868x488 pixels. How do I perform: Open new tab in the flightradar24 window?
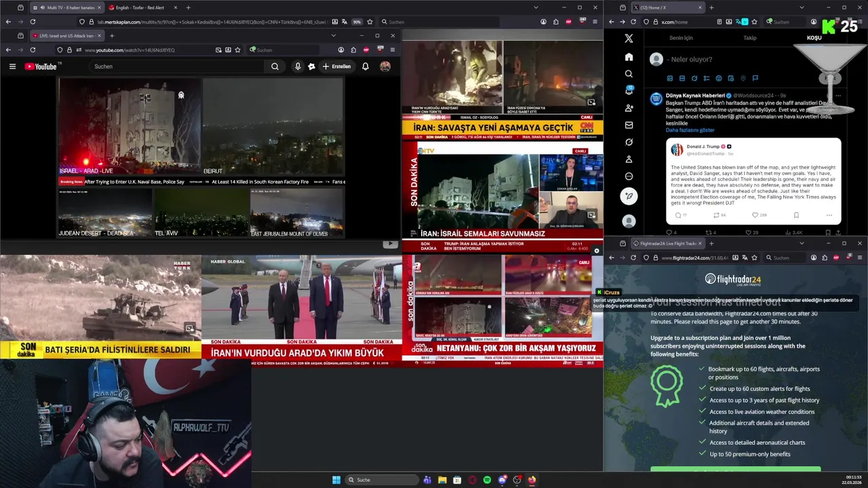tap(711, 243)
